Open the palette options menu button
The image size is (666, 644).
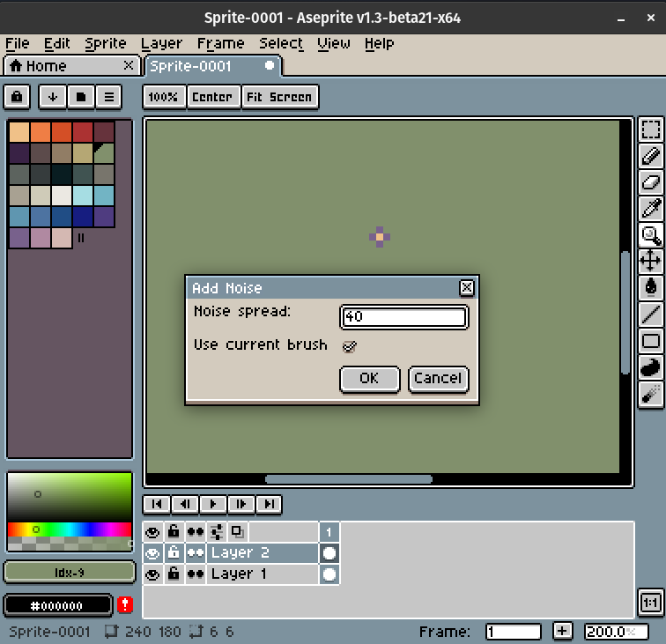(x=109, y=97)
